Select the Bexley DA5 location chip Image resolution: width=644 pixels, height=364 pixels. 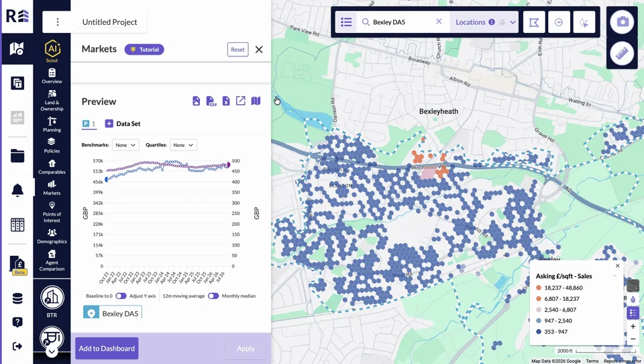tap(113, 312)
